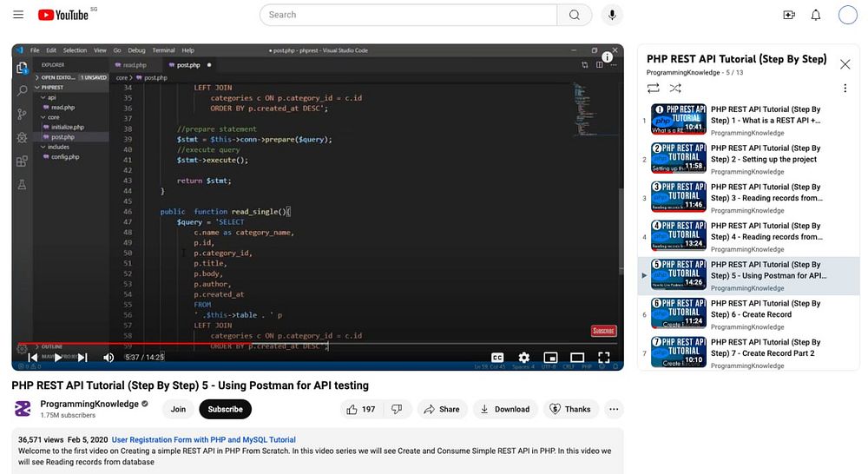Viewport: 868px width, 474px height.
Task: Enable miniplayer mode
Action: [x=550, y=357]
